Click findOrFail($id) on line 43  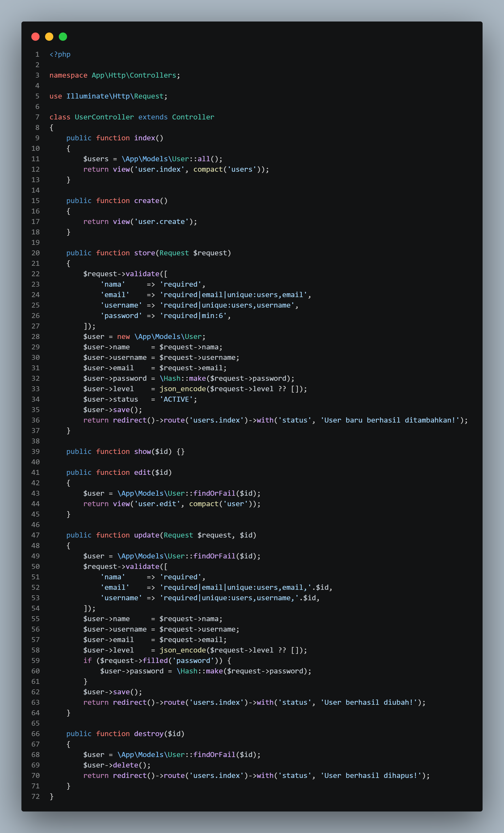coord(225,493)
